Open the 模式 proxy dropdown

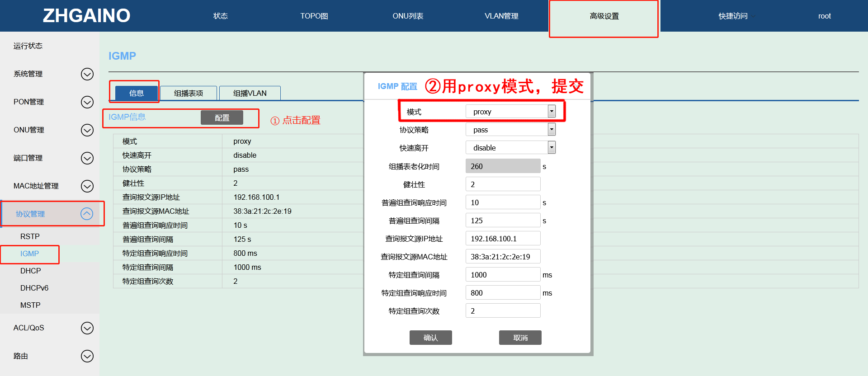pyautogui.click(x=551, y=112)
